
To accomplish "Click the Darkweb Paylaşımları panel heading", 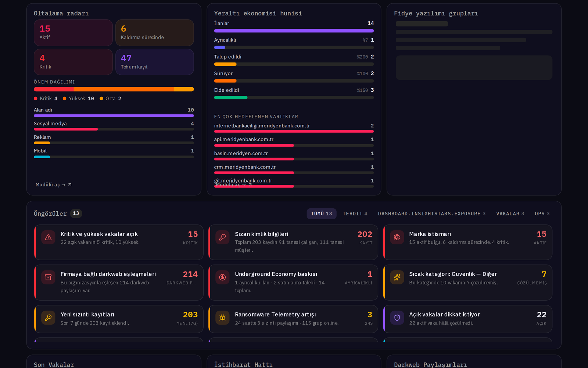I will click(430, 364).
